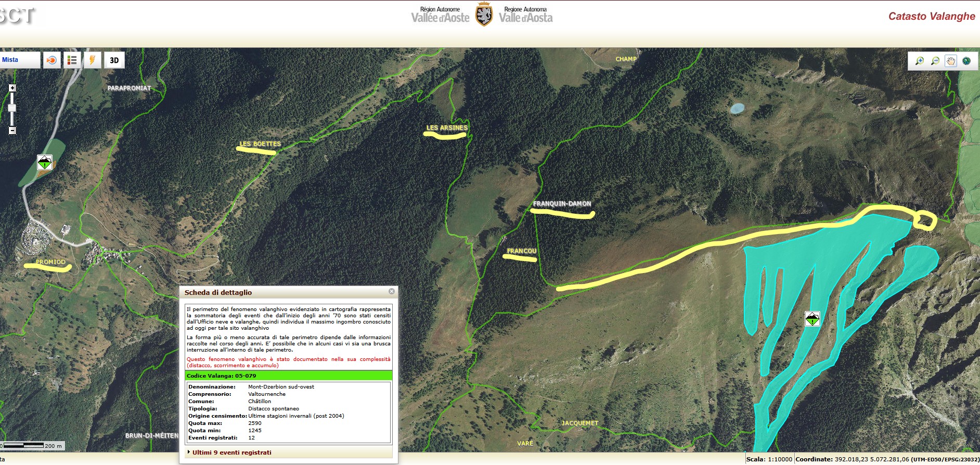
Task: Select the magnifier zoom-out tool
Action: point(935,61)
